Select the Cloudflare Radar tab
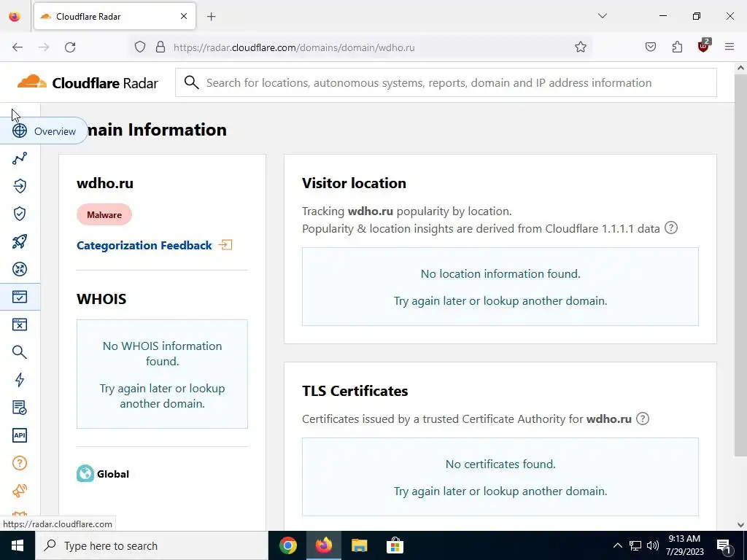The height and width of the screenshot is (560, 747). pyautogui.click(x=115, y=16)
